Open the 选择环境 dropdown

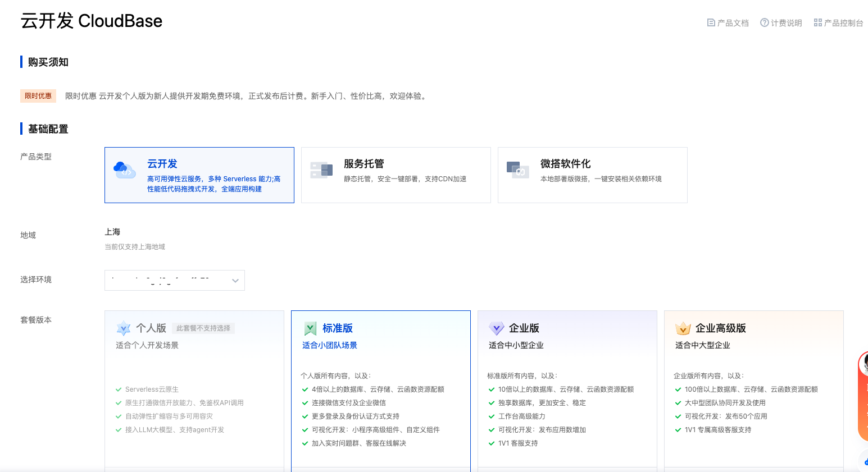tap(175, 281)
